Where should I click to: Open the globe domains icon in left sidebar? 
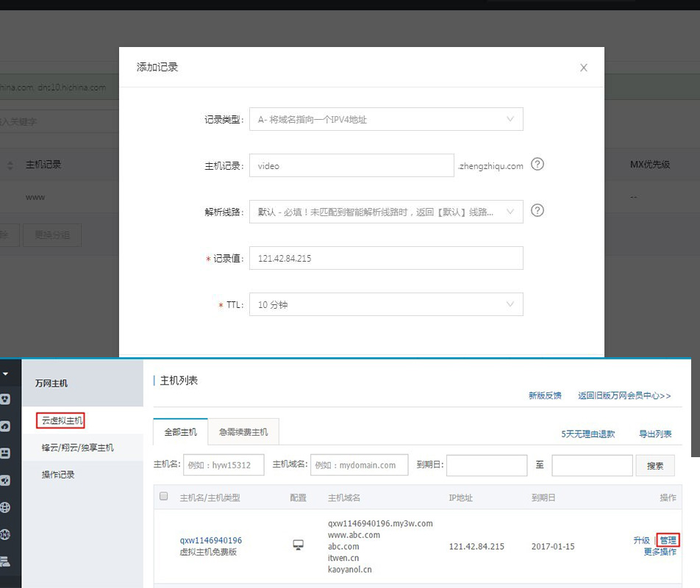(10, 507)
